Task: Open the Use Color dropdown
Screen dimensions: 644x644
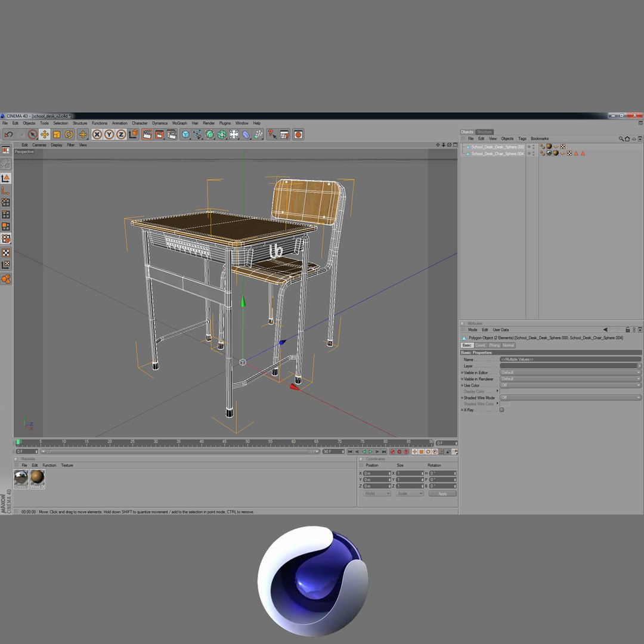Action: pos(570,385)
